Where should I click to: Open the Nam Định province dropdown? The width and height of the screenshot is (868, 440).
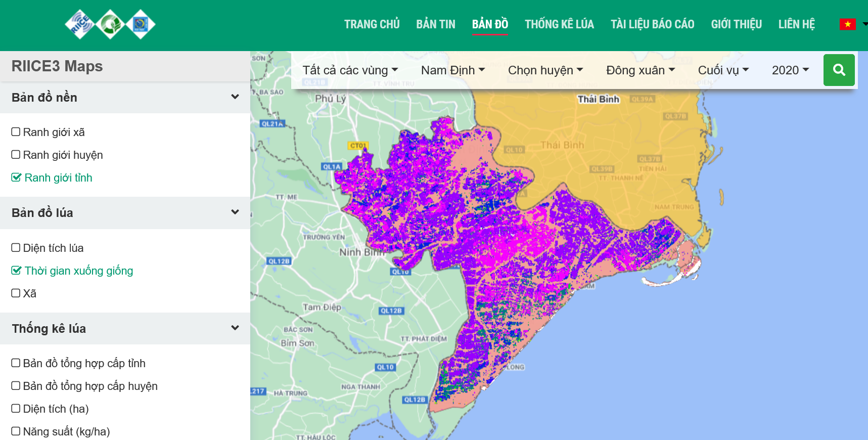tap(452, 70)
